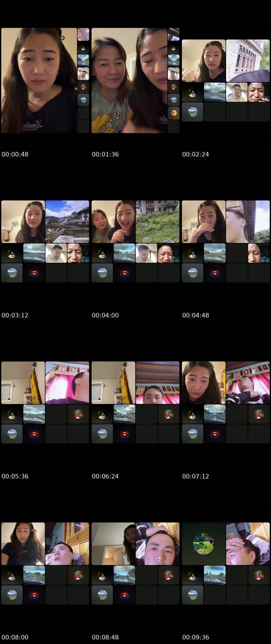The height and width of the screenshot is (644, 271).
Task: Select the moon avatar tile in 00:01:36 frame
Action: coord(174,113)
